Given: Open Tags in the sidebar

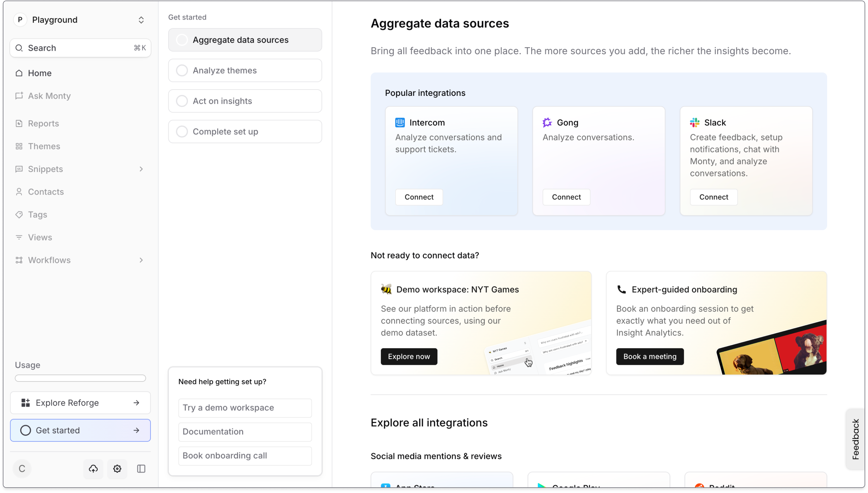Looking at the screenshot, I should pos(80,215).
